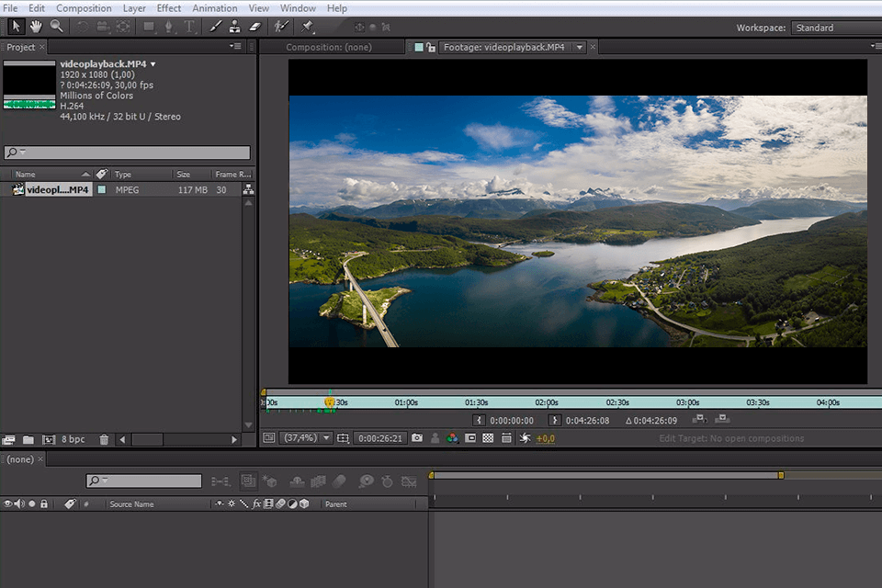Open the Composition menu

tap(84, 7)
